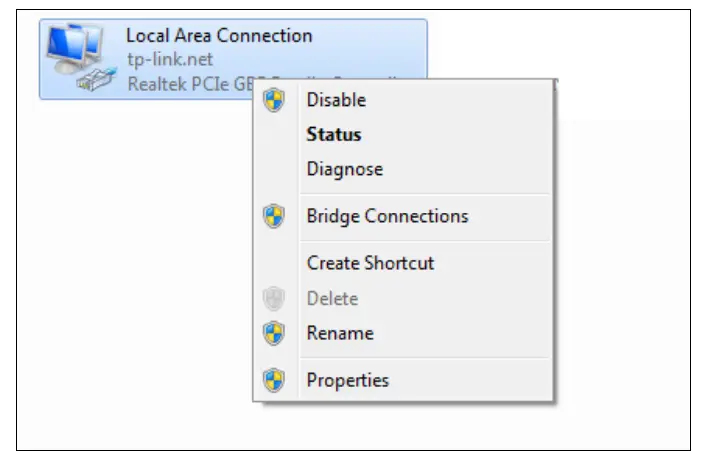This screenshot has height=460, width=702.
Task: Click the Local Area Connection title
Action: [219, 36]
